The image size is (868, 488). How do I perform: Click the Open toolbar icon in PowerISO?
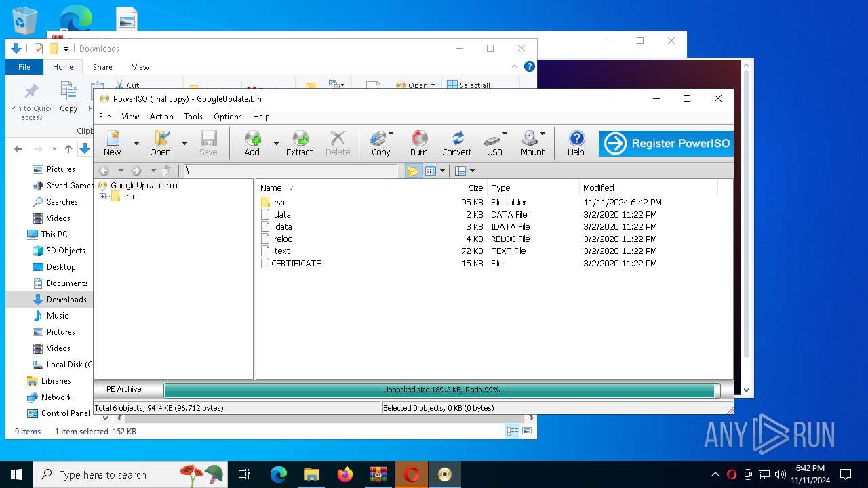160,144
